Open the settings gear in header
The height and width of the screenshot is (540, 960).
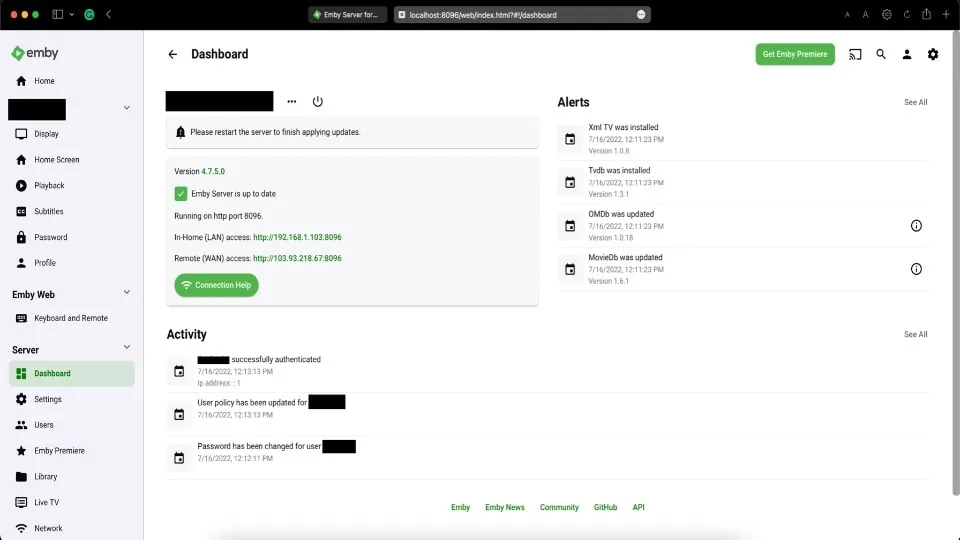click(932, 54)
